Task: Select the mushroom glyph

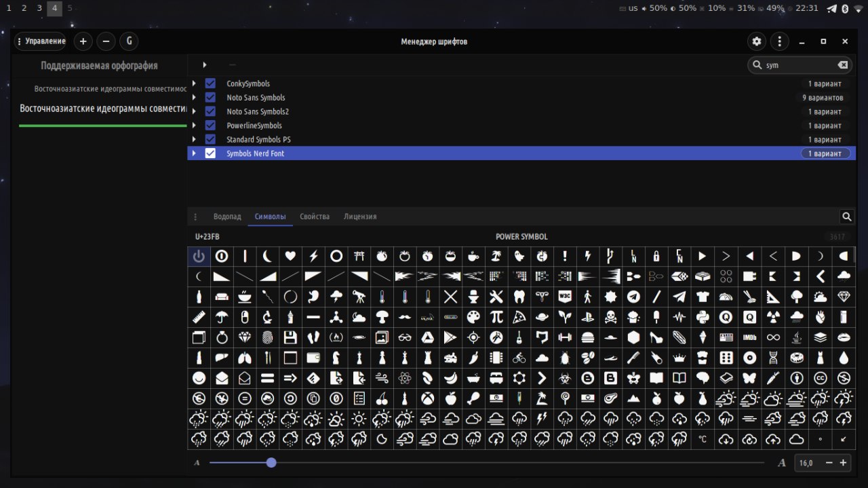Action: point(382,317)
